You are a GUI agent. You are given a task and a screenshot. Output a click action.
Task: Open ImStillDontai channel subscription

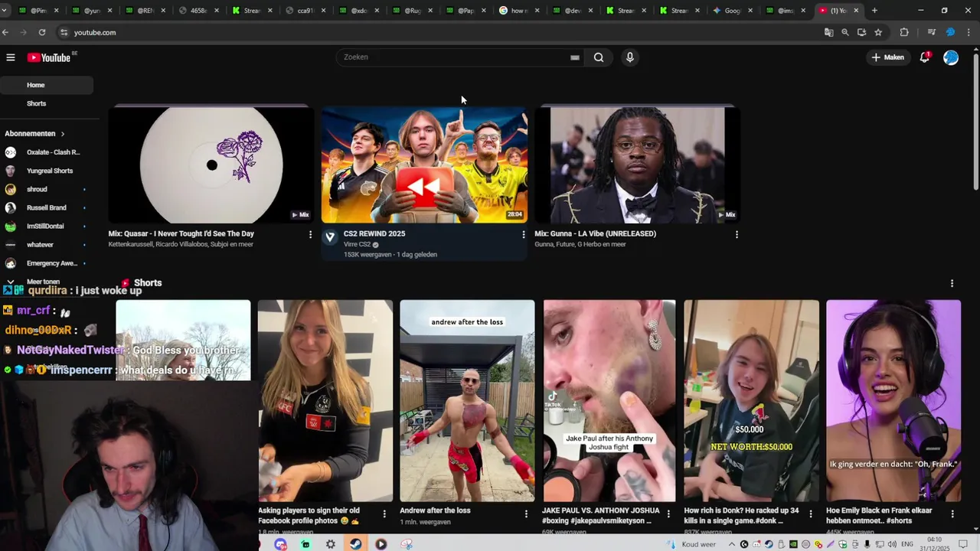point(47,227)
